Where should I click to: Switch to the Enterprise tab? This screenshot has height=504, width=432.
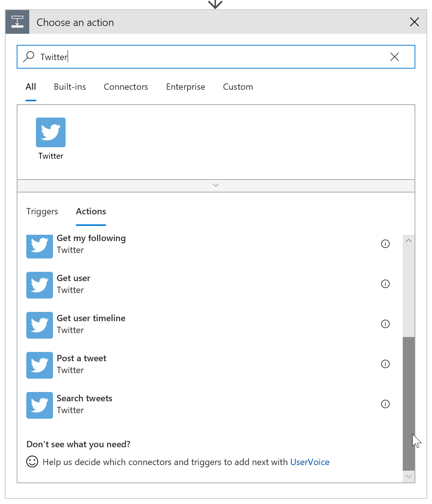tap(186, 87)
